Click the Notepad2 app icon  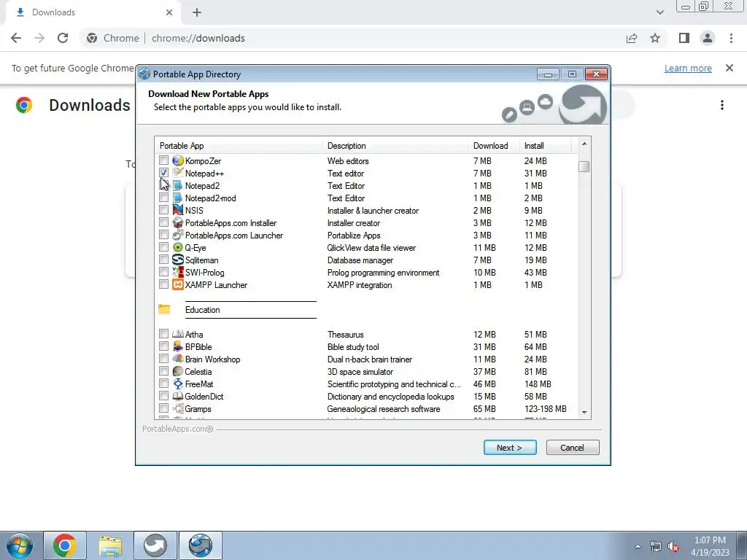pos(178,185)
